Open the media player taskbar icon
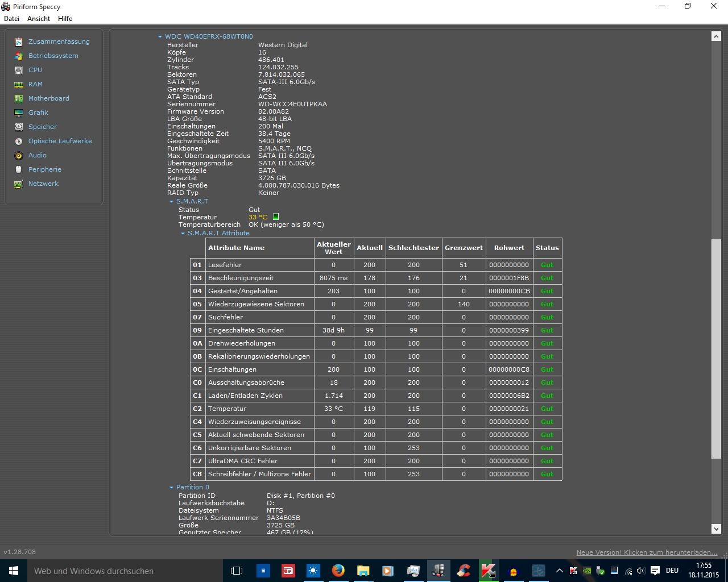 (388, 571)
